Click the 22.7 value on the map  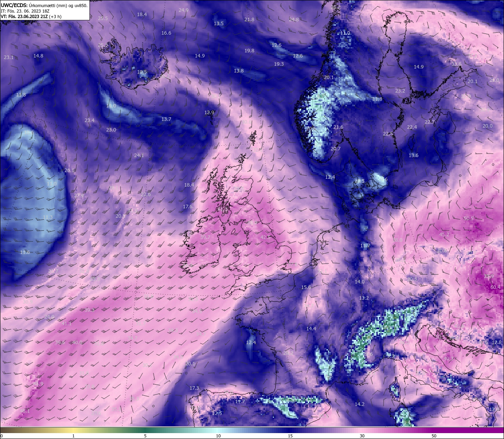pos(430,122)
